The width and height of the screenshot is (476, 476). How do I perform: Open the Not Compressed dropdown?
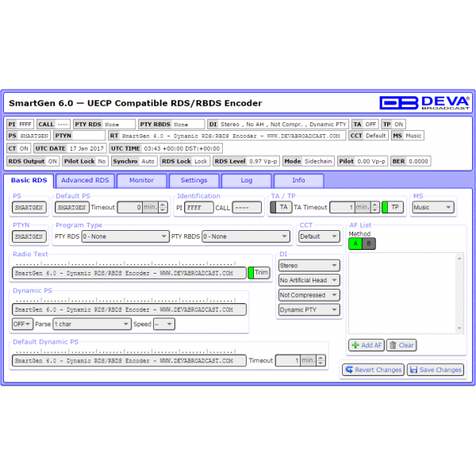[309, 295]
